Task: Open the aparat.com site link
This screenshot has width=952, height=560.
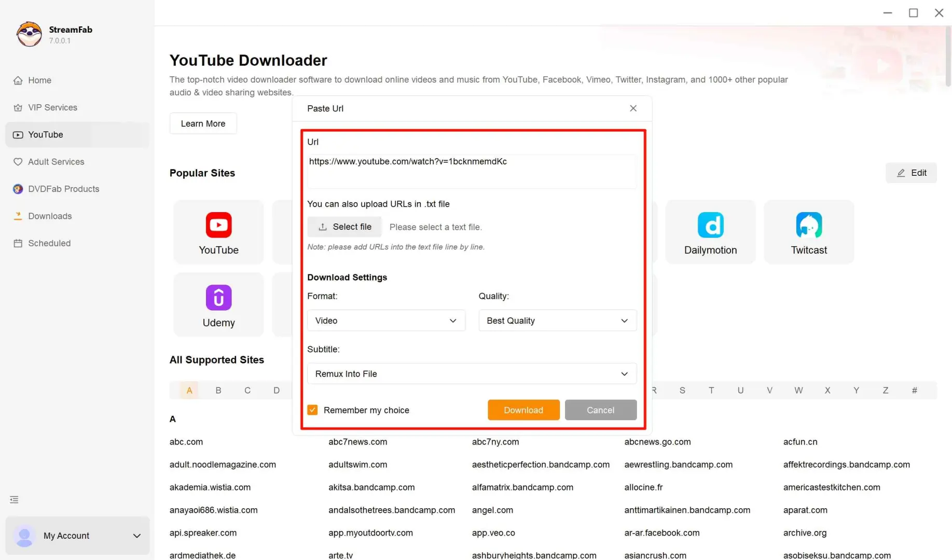Action: click(x=805, y=510)
